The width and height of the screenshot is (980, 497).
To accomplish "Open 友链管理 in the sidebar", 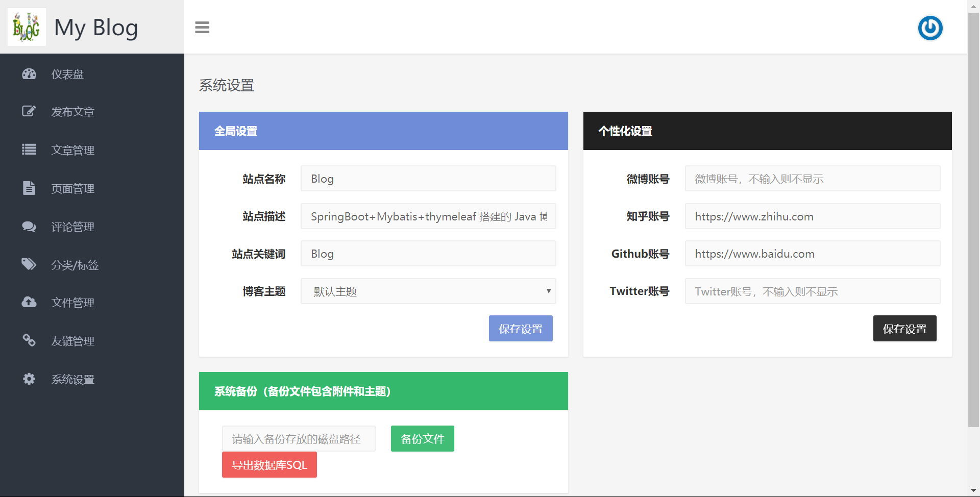I will (72, 341).
